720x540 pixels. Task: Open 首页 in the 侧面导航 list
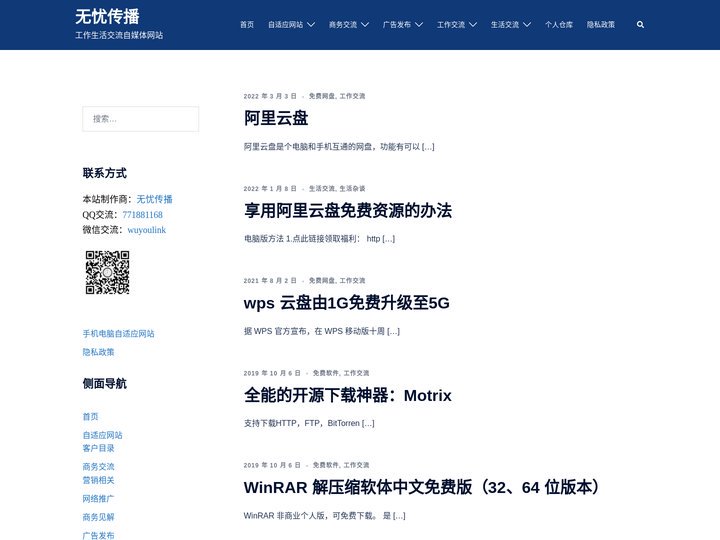coord(90,416)
